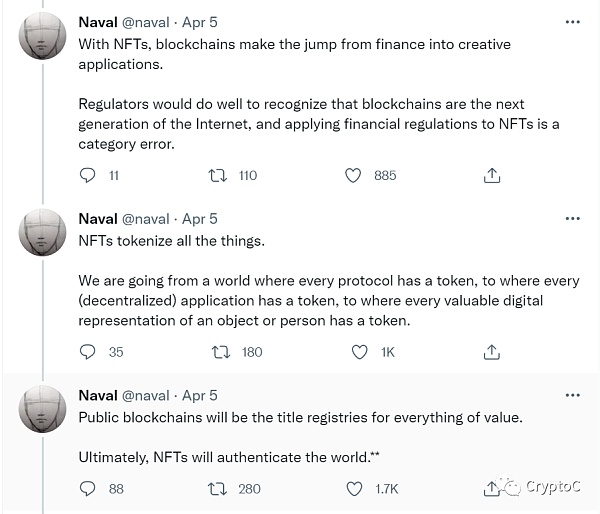Screen dimensions: 600x514
Task: Like the tweet with 885 likes
Action: tap(352, 175)
